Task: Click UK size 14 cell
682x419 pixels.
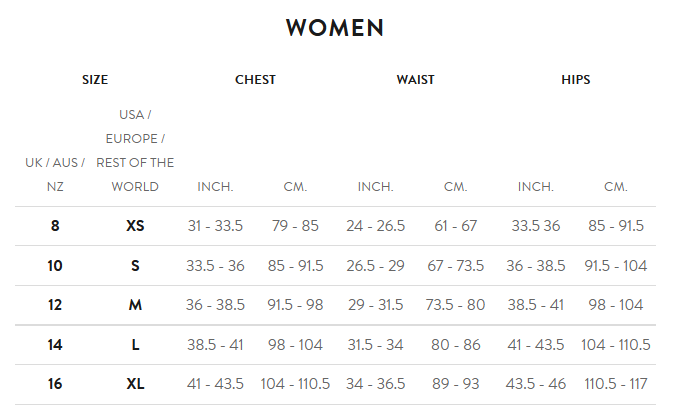Action: pos(55,345)
